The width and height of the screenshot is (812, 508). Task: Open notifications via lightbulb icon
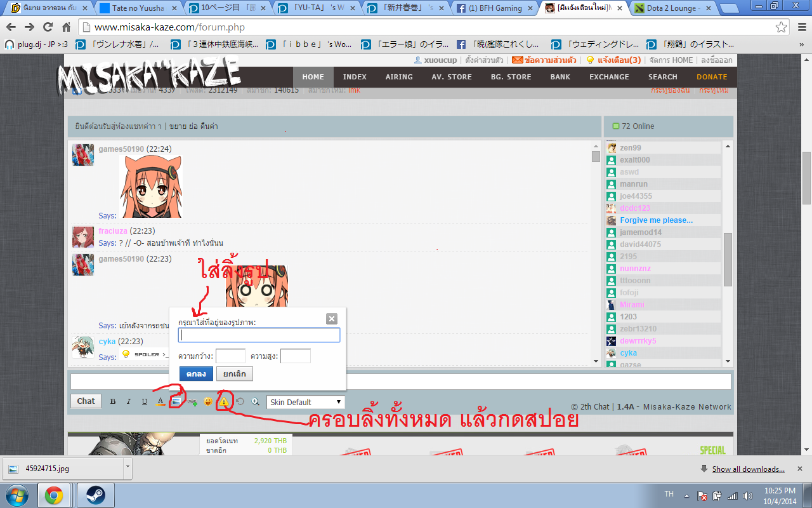click(590, 60)
